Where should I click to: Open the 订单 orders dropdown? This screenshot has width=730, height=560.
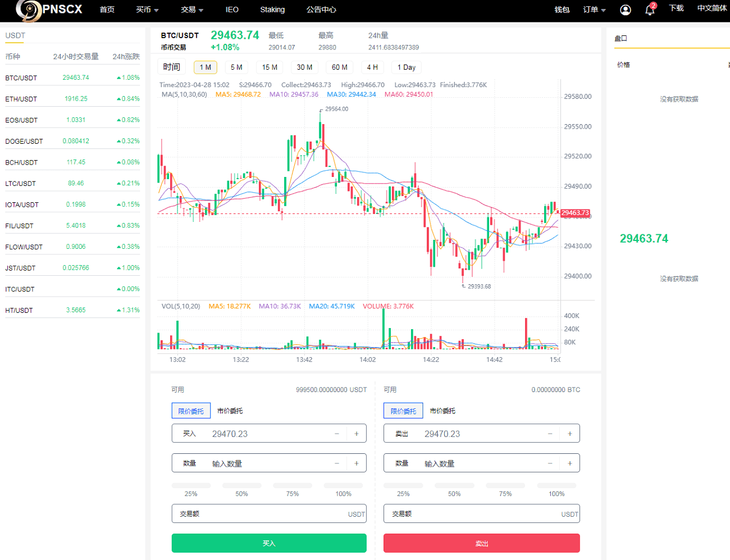tap(594, 10)
